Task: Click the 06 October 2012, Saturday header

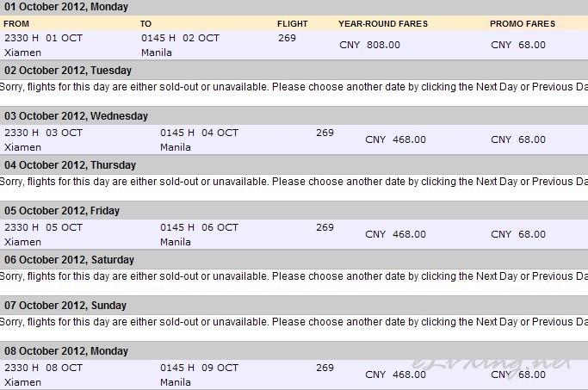Action: click(69, 260)
